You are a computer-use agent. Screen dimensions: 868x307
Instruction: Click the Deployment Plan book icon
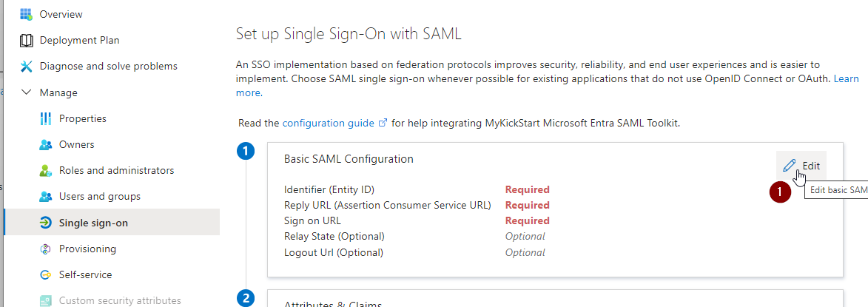click(27, 40)
